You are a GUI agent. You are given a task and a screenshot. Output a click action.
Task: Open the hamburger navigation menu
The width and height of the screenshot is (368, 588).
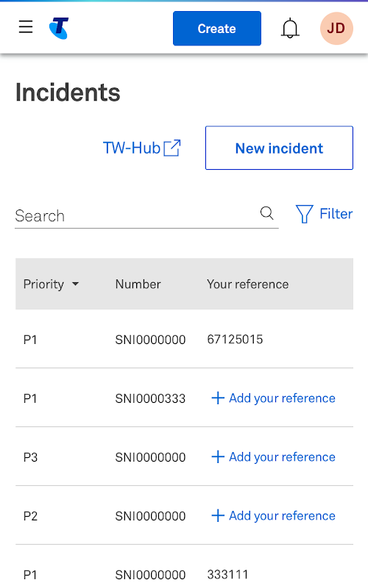click(26, 26)
